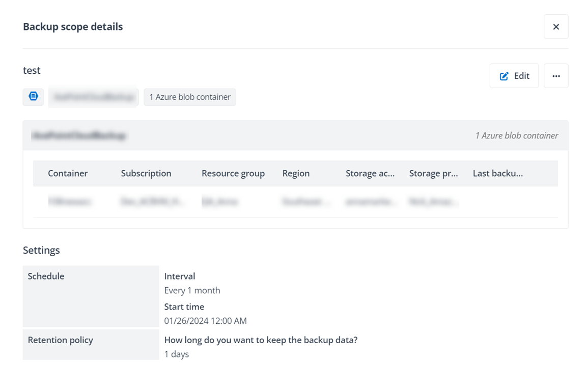
Task: Open the Edit backup scope dialog
Action: click(x=514, y=75)
